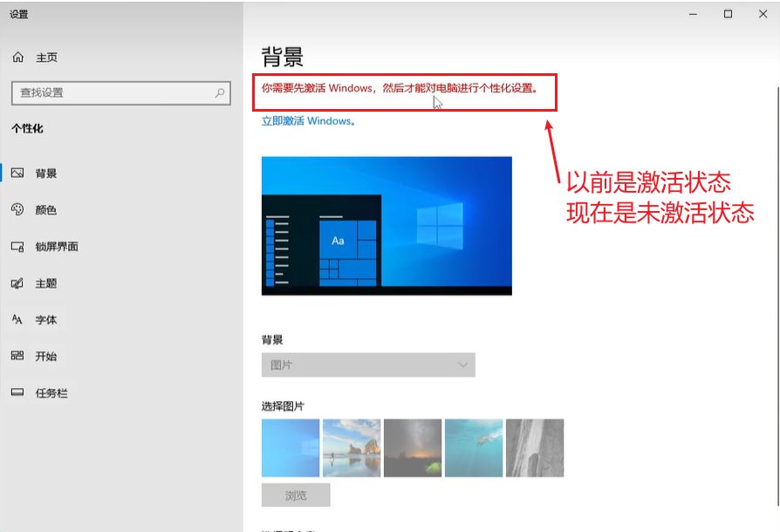Click the chevron arrow on 图片 combo box
The height and width of the screenshot is (532, 780).
462,365
